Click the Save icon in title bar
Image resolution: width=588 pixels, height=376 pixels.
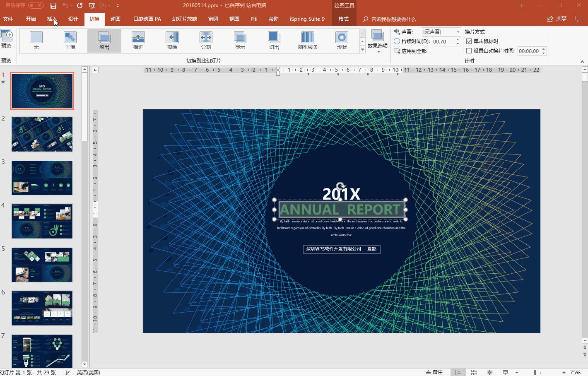coord(53,6)
